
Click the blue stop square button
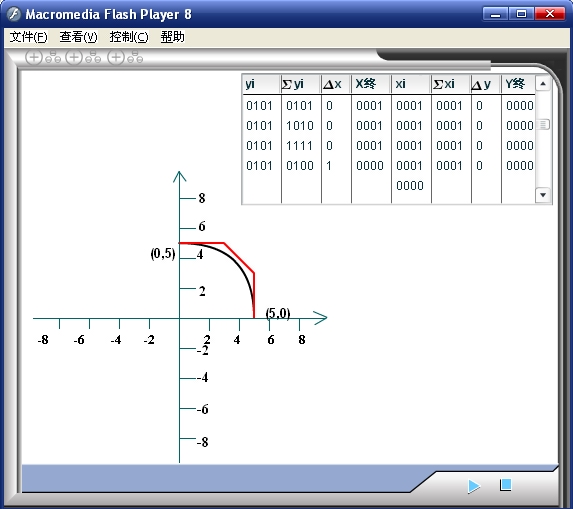point(506,485)
